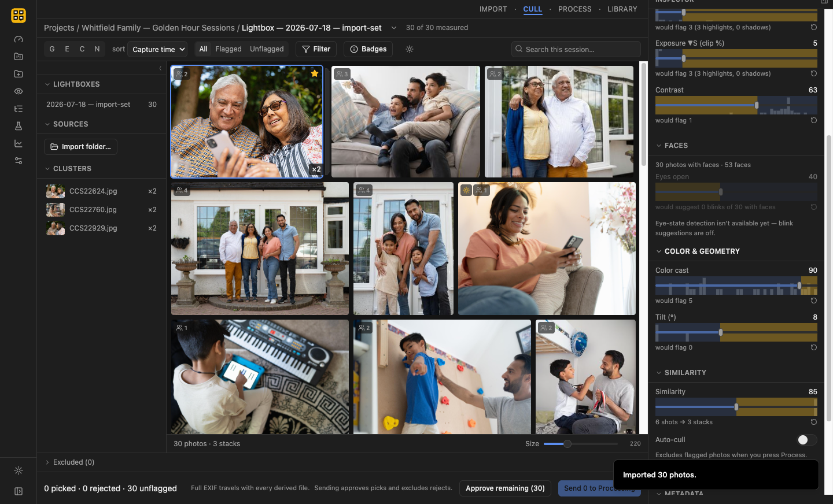Reset the Eyes open threshold
Image resolution: width=833 pixels, height=504 pixels.
[813, 207]
